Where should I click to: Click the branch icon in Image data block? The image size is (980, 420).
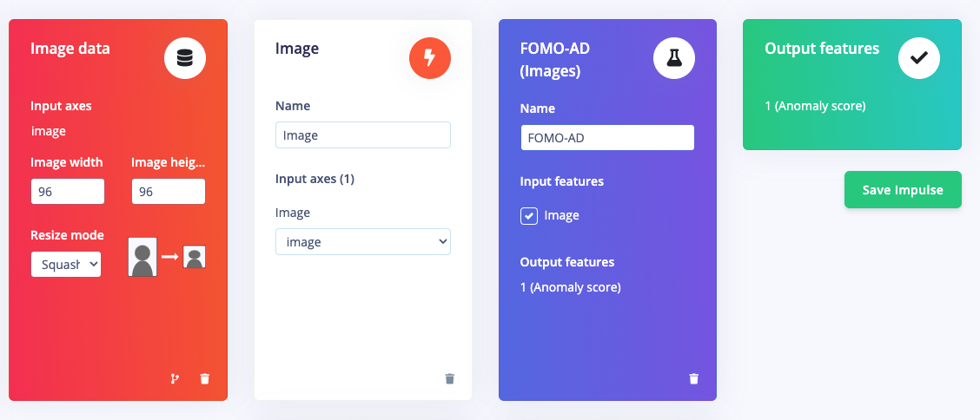tap(175, 378)
